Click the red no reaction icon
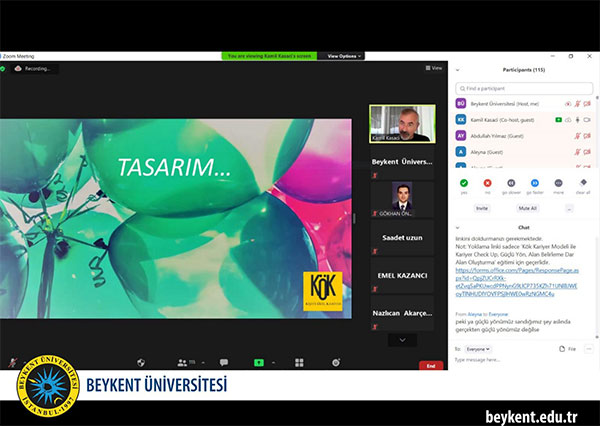The height and width of the screenshot is (426, 600). click(488, 183)
